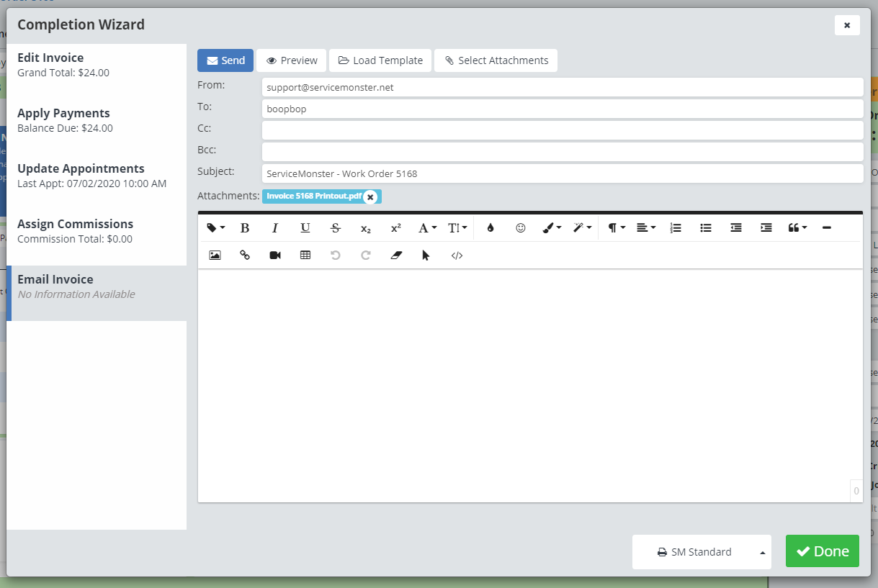The image size is (878, 588).
Task: Open the font family dropdown
Action: [x=427, y=228]
